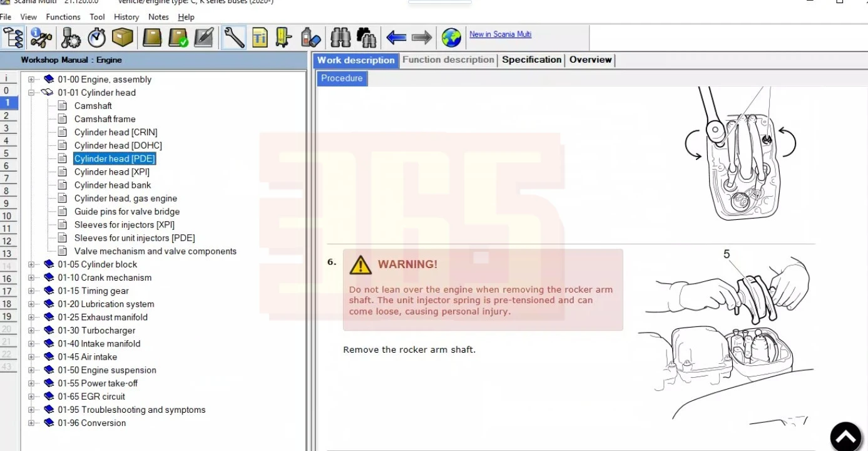Select main group button 2
Screen dimensions: 868x451
[7, 115]
